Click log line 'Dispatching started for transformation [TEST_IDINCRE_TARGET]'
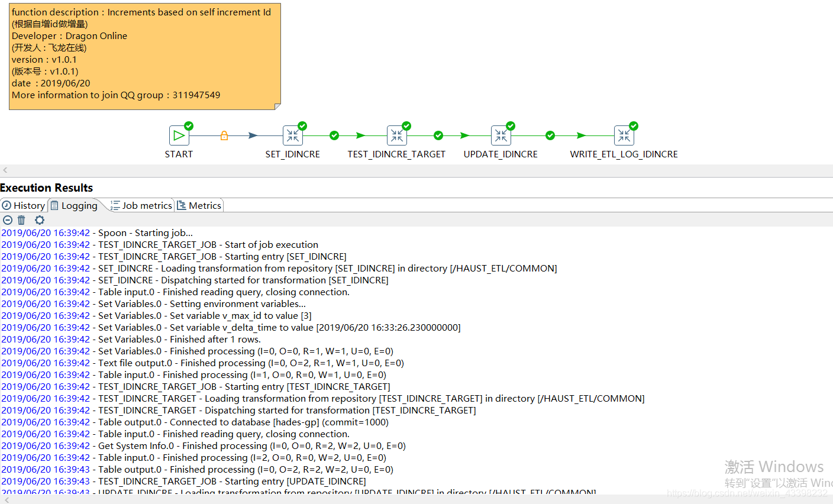This screenshot has height=504, width=833. (238, 410)
